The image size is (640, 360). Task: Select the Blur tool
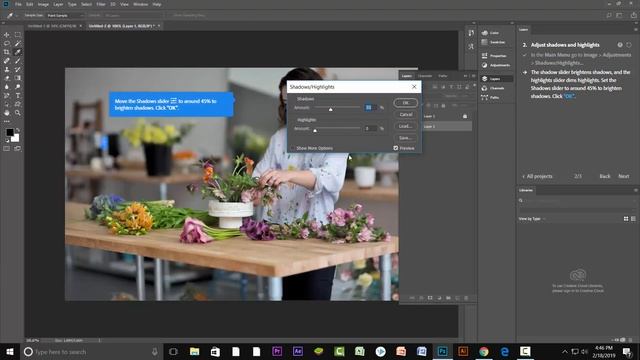click(7, 87)
